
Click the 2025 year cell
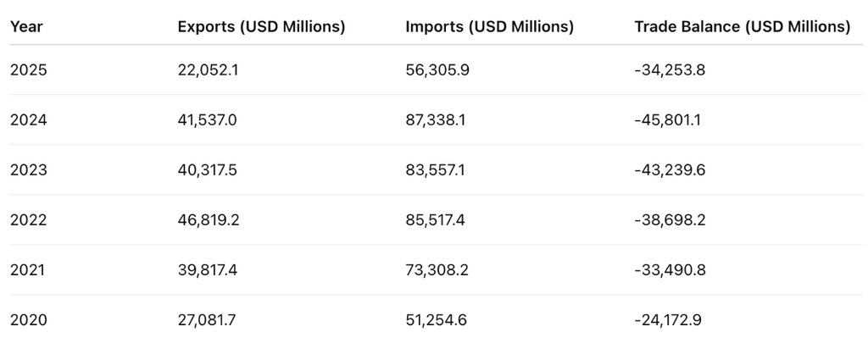click(x=29, y=70)
